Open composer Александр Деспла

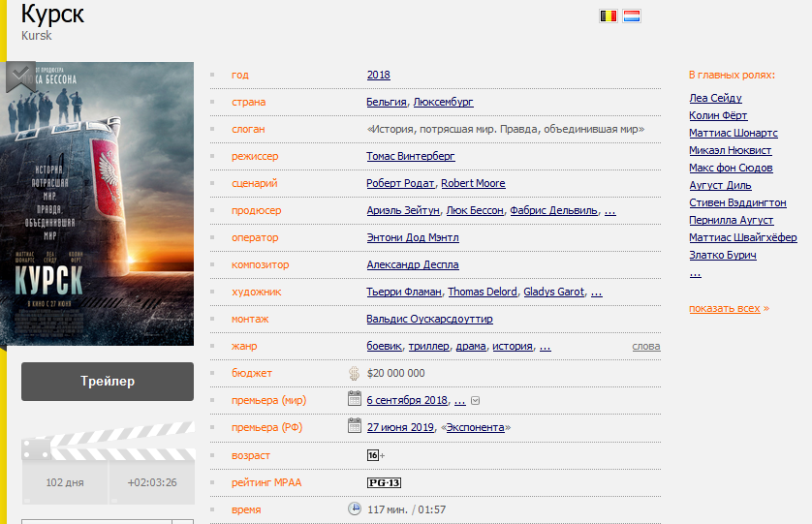pyautogui.click(x=413, y=264)
